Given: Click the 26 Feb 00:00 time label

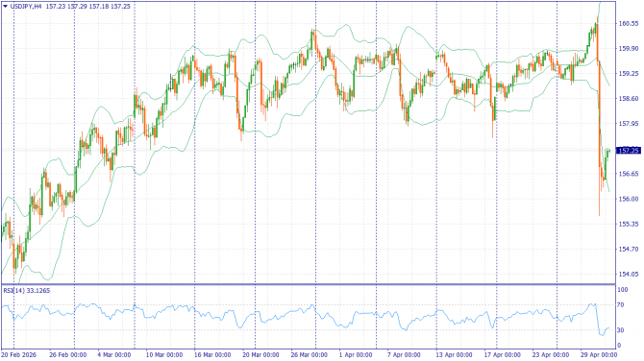Looking at the screenshot, I should pyautogui.click(x=68, y=355).
